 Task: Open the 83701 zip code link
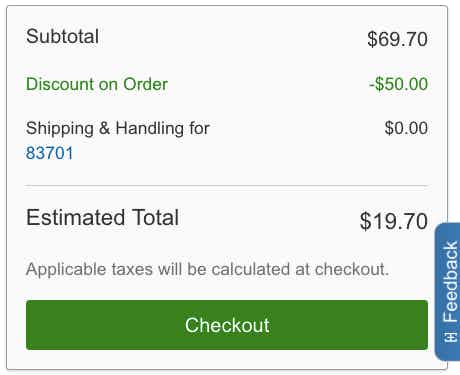point(50,153)
